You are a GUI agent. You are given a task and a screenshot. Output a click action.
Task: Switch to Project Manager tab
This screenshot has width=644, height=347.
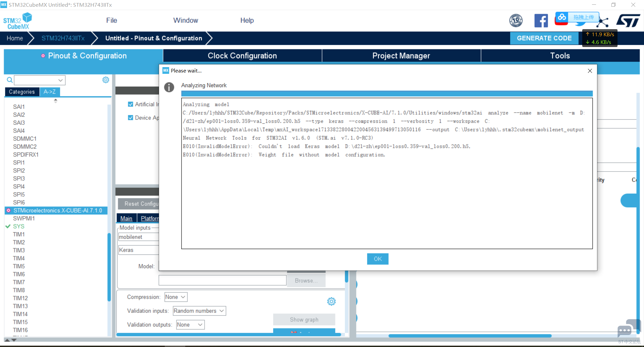[401, 56]
